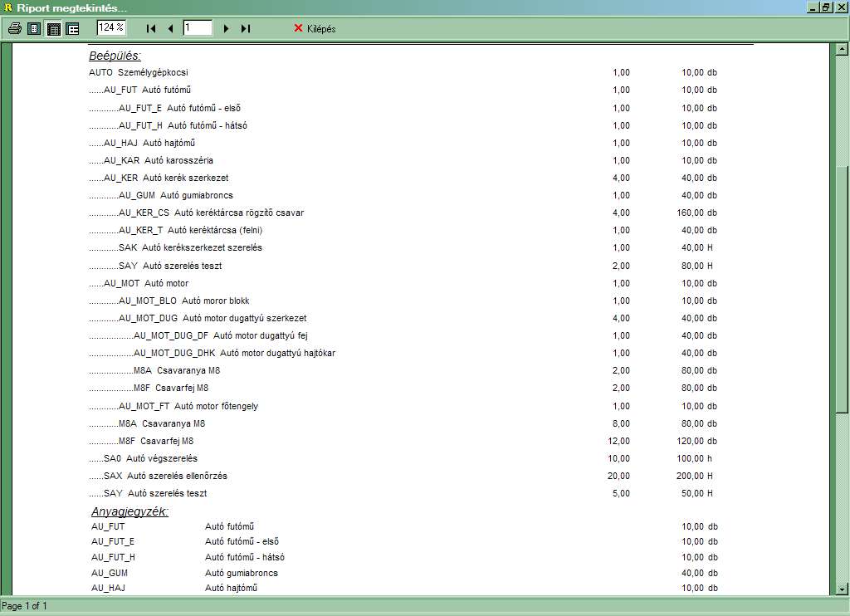Go to previous page
The image size is (850, 616).
point(170,28)
